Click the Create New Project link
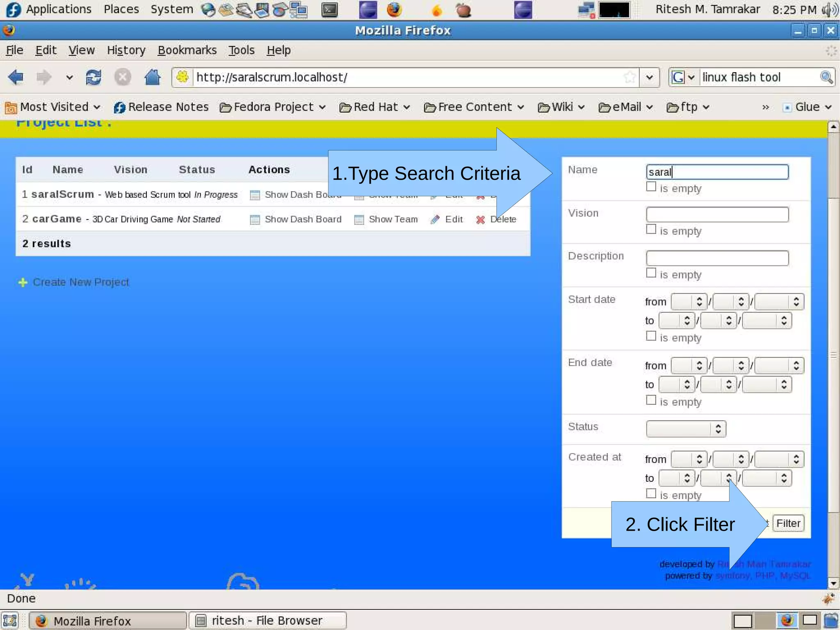This screenshot has width=840, height=630. coord(81,282)
